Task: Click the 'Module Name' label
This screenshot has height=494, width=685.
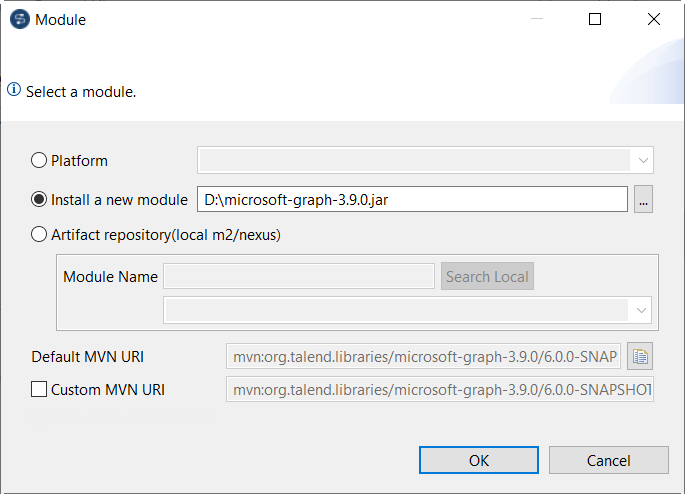Action: click(110, 276)
